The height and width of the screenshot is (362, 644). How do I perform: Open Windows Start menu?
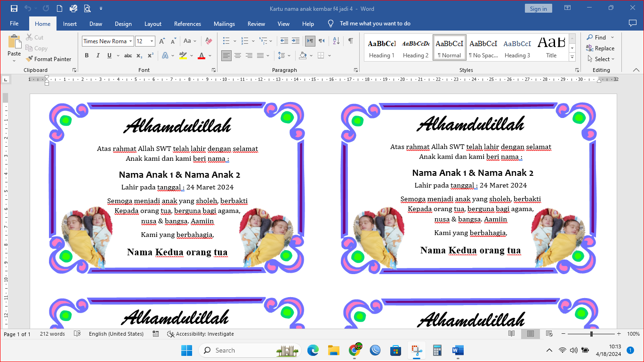click(x=186, y=350)
